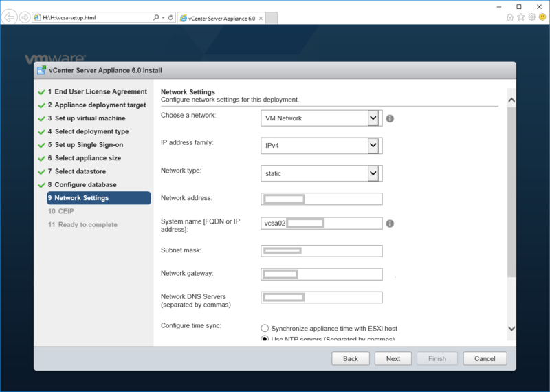Click the browser Back arrow button
Viewport: 550px width, 392px height.
(x=10, y=17)
